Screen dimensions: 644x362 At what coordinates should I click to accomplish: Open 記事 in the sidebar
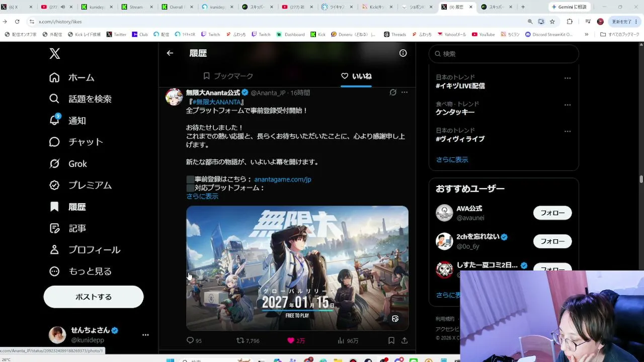tap(67, 228)
